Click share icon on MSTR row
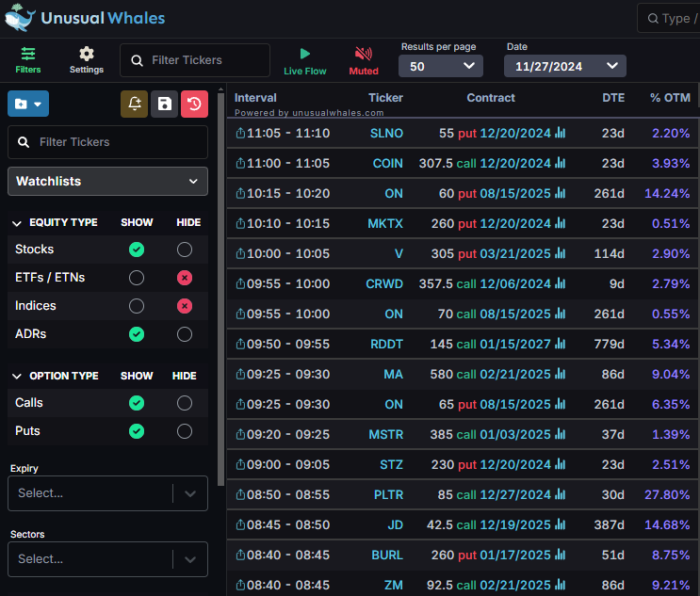This screenshot has height=596, width=700. (x=240, y=434)
